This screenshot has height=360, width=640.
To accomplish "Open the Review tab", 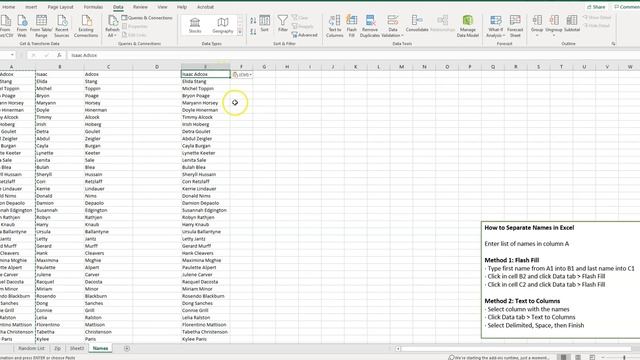I will [140, 7].
